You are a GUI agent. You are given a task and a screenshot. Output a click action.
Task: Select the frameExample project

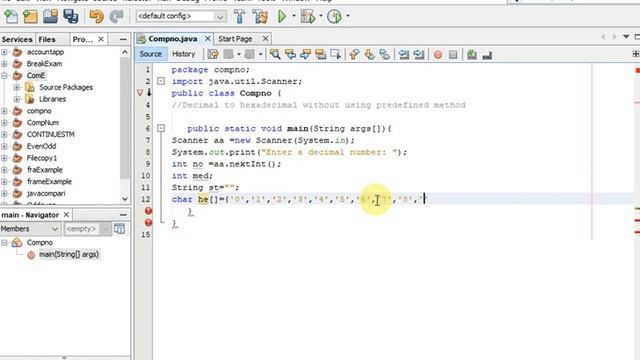tap(49, 182)
